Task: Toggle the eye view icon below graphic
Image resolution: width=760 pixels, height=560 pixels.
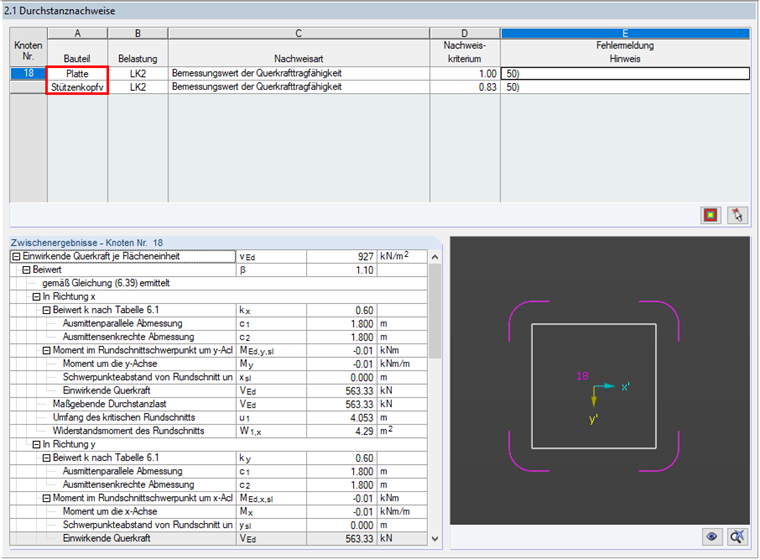Action: tap(712, 536)
